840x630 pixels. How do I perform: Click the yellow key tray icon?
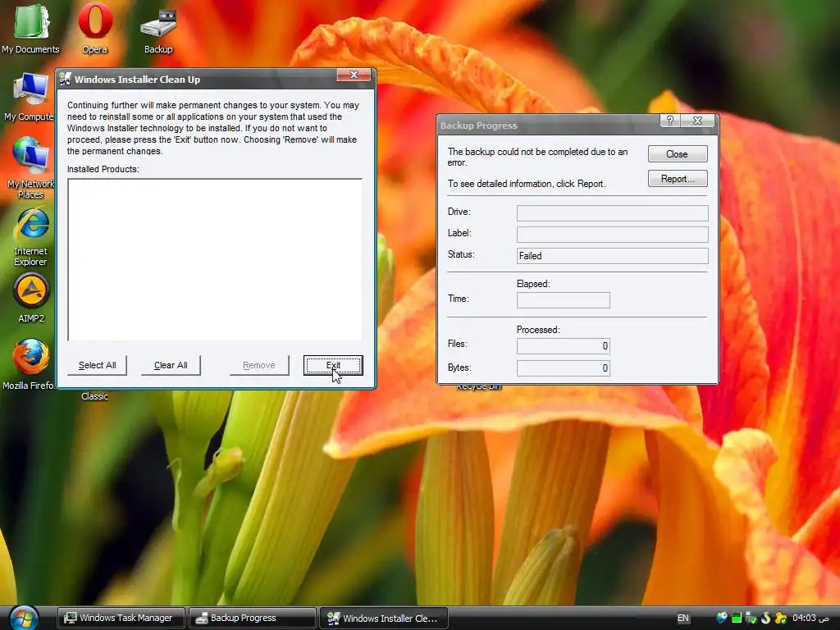[781, 618]
